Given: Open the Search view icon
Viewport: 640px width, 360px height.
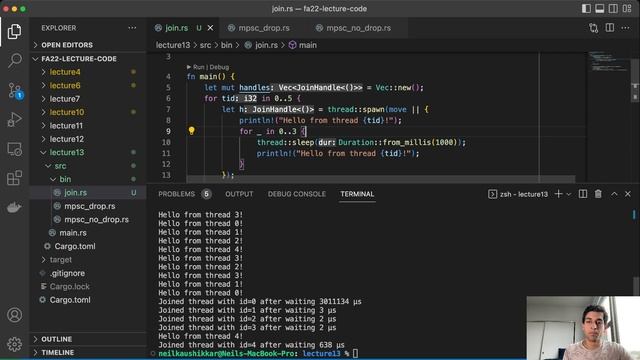Looking at the screenshot, I should point(14,60).
